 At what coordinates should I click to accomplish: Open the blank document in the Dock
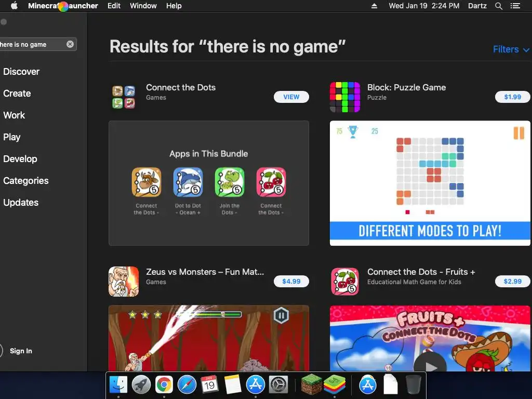point(391,385)
